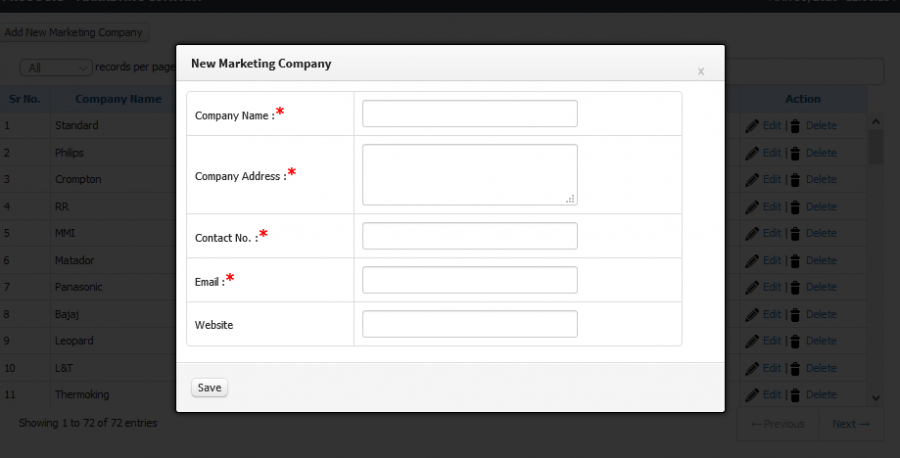Click Edit link for Standard company
This screenshot has height=458, width=900.
click(x=772, y=125)
